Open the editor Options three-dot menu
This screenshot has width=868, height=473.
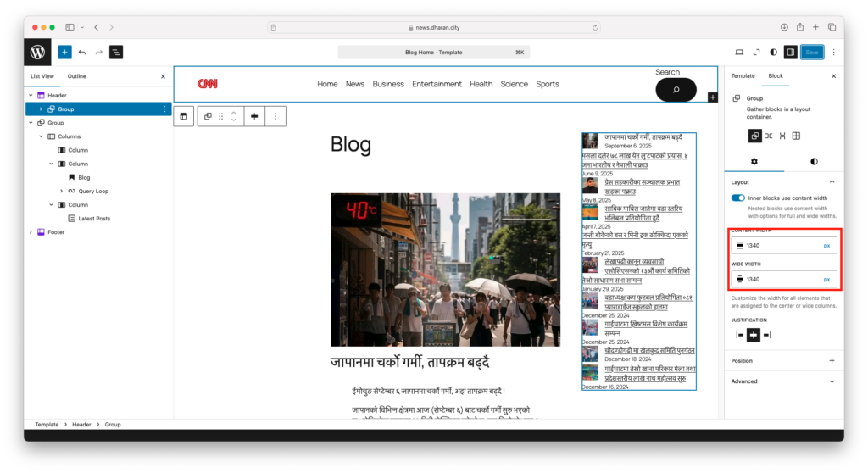coord(834,52)
